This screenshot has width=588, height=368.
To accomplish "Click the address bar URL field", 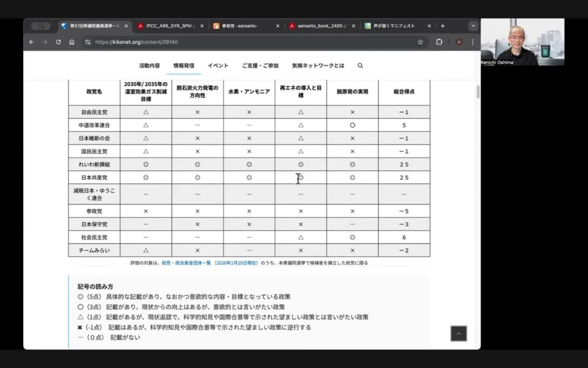I will pos(245,42).
